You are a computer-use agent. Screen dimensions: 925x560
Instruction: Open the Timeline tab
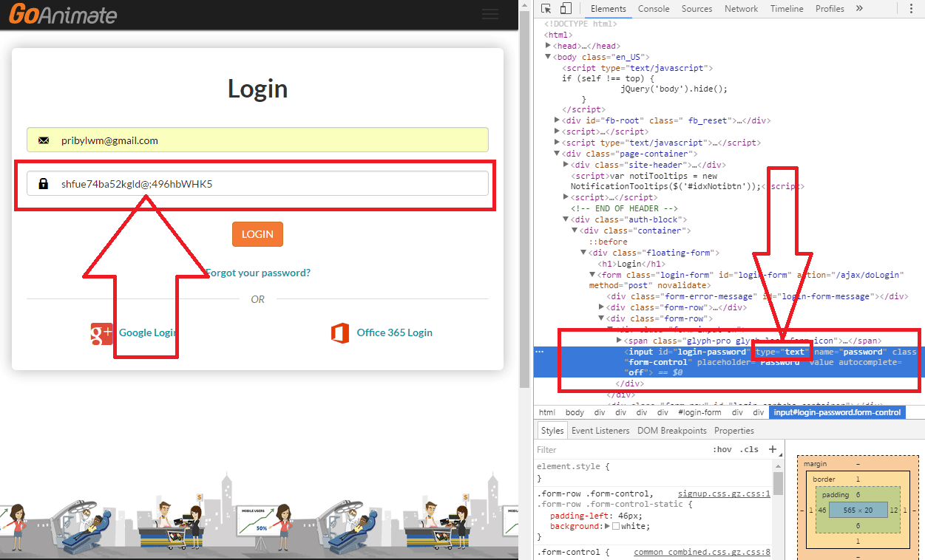(787, 9)
